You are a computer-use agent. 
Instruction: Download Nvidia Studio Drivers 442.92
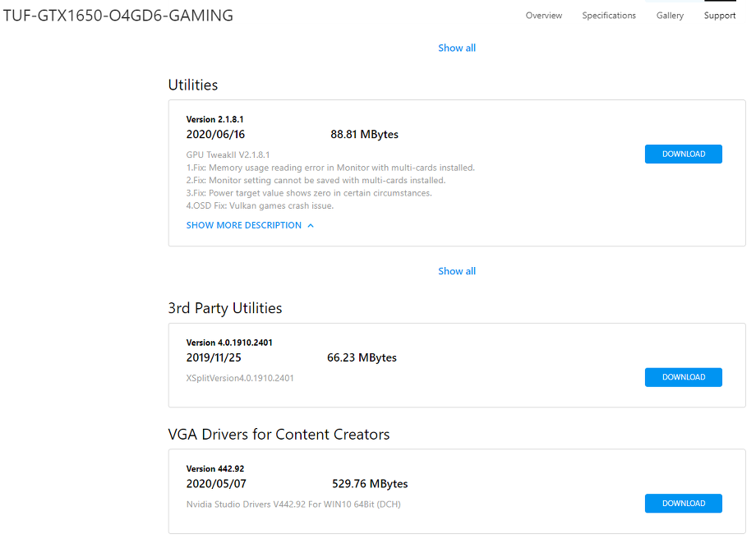[683, 503]
